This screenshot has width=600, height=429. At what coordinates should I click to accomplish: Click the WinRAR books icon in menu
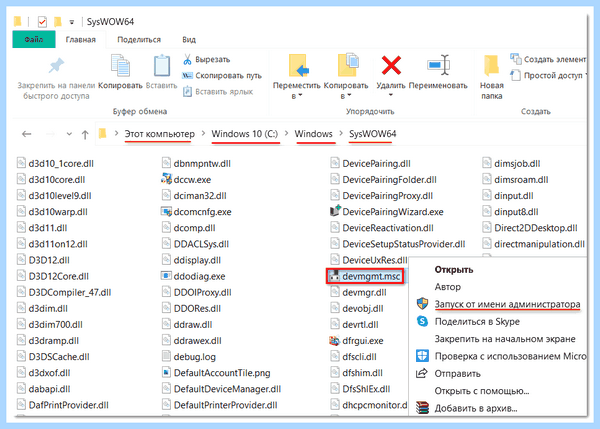pyautogui.click(x=422, y=408)
